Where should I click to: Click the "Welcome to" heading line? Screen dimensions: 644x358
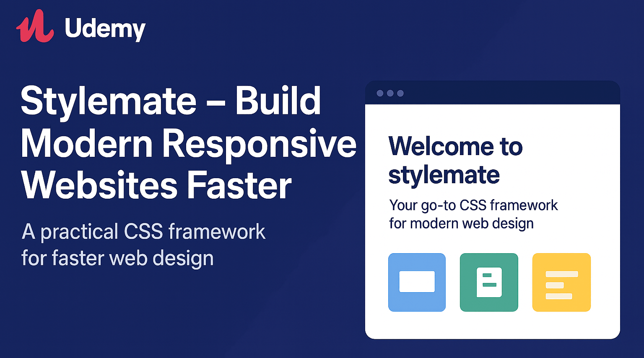point(455,146)
